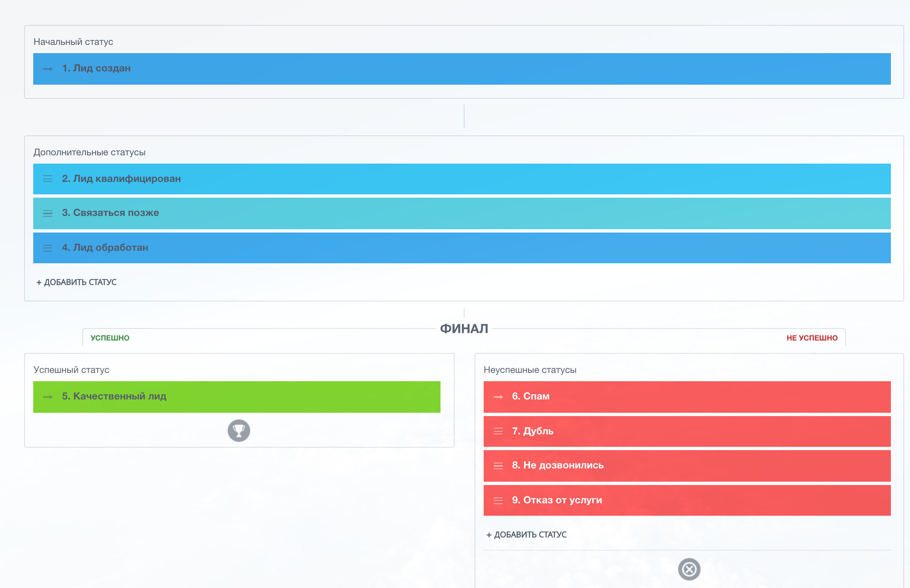Viewport: 910px width, 588px height.
Task: Click the arrow icon on Лид создан
Action: pos(48,69)
